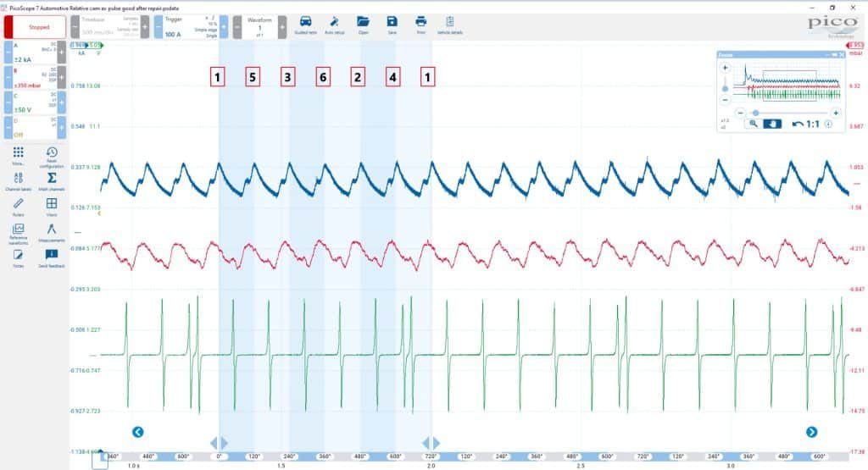Click Send feedback button

[52, 258]
